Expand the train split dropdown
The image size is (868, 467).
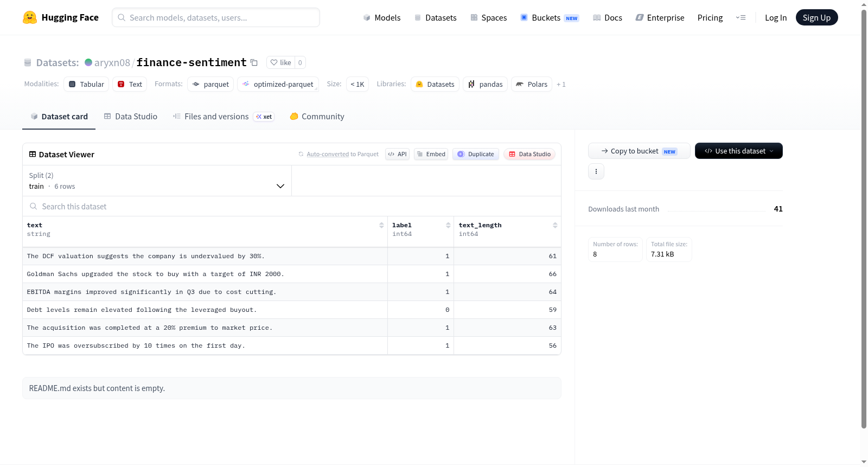point(157,181)
